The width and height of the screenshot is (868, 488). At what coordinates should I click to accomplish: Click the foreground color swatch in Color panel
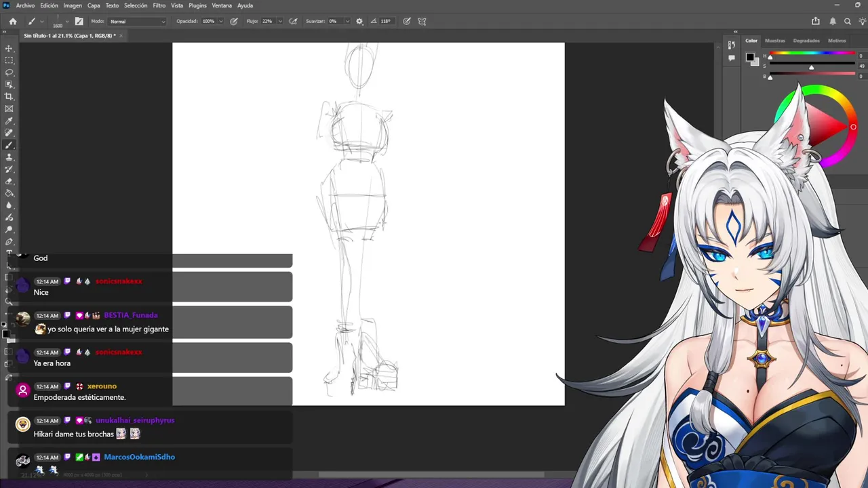point(750,56)
